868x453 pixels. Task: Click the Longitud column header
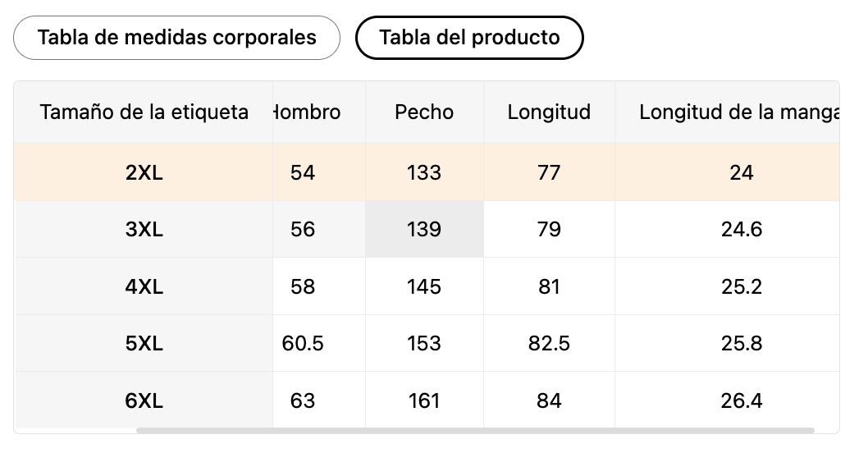click(549, 112)
